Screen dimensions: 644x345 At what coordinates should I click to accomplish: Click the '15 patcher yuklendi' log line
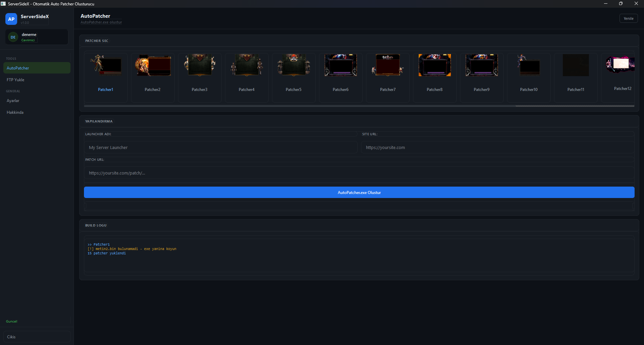pos(107,253)
